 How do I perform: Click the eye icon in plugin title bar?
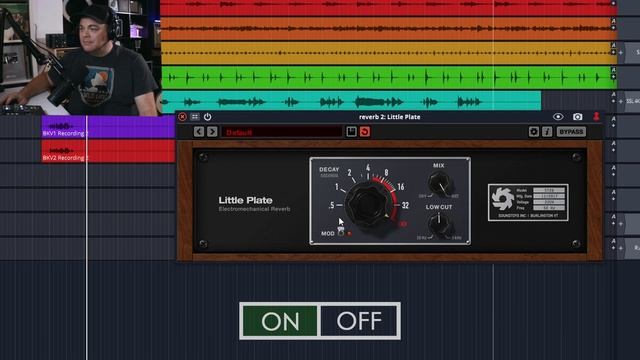558,117
